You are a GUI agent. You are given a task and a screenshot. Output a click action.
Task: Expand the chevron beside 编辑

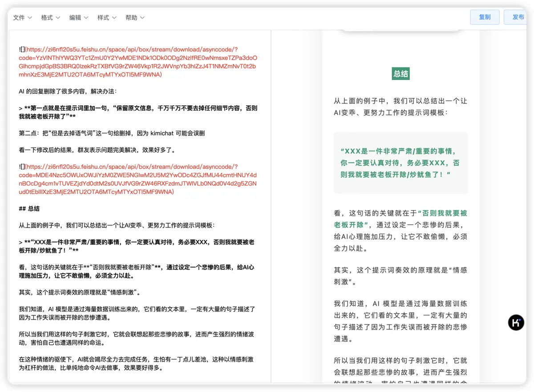[86, 18]
